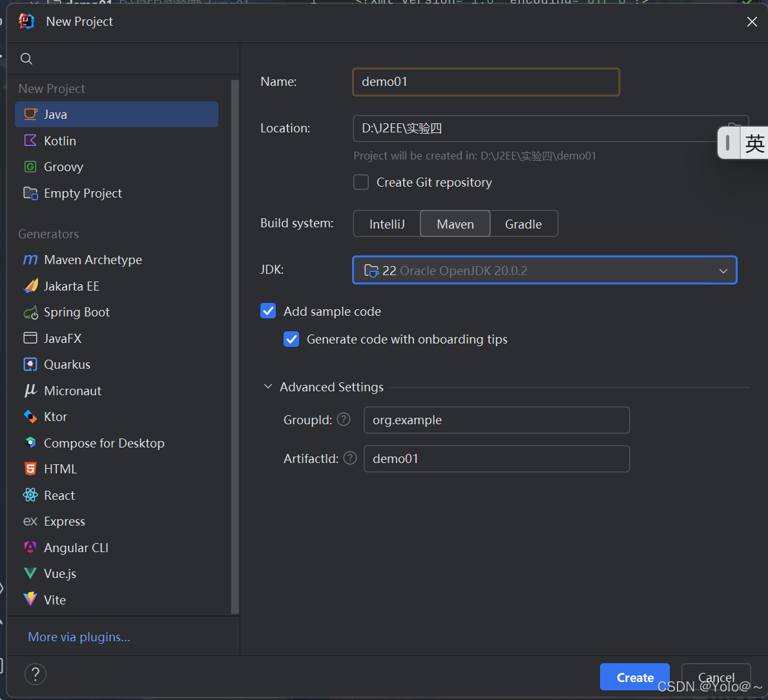
Task: Click the left panel scrollbar
Action: click(x=235, y=347)
